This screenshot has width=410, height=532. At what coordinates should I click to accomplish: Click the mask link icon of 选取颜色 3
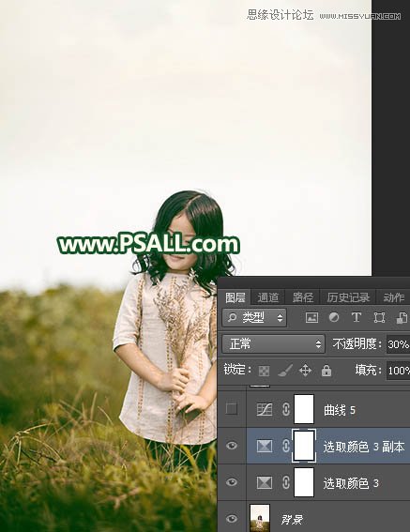point(286,482)
